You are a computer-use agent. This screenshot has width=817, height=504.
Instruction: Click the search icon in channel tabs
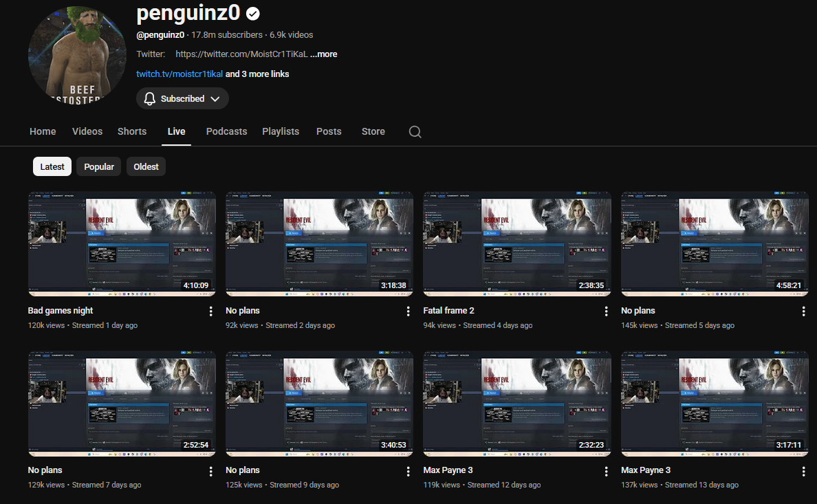[x=415, y=132]
